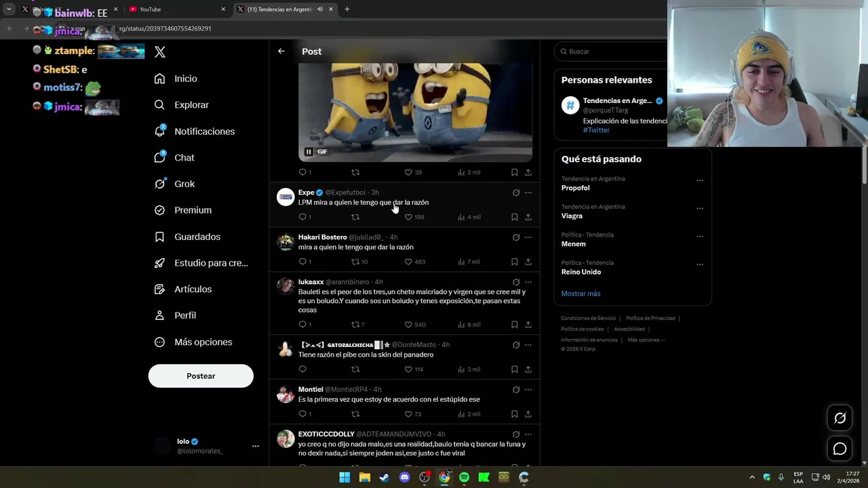The image size is (868, 488).
Task: Open Estudio para creadores
Action: 201,263
